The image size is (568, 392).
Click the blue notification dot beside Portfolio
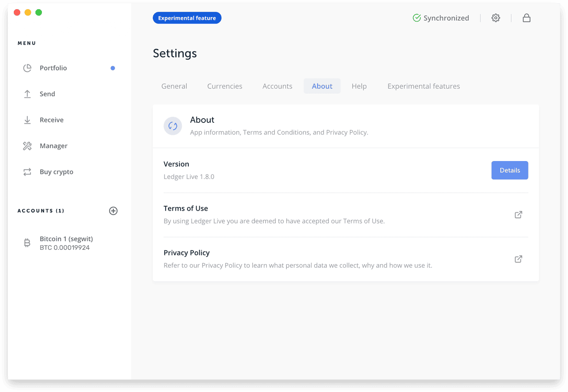[113, 68]
